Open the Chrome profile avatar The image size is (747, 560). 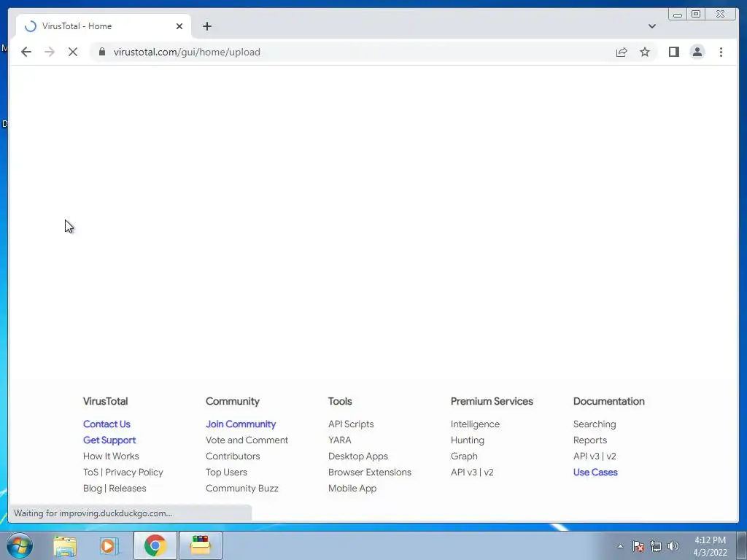coord(697,52)
